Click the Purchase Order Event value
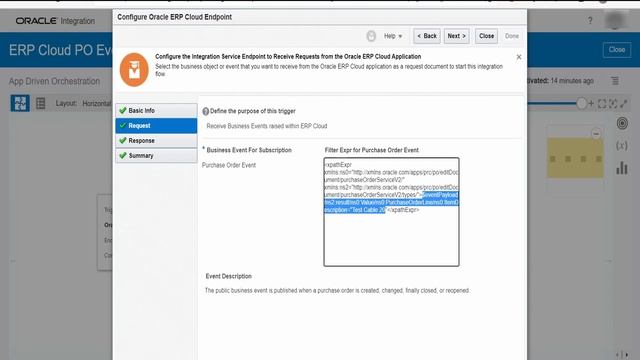640x360 pixels. (229, 165)
